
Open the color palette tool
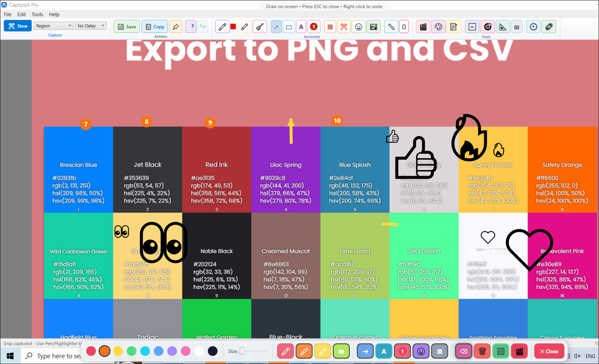(438, 27)
